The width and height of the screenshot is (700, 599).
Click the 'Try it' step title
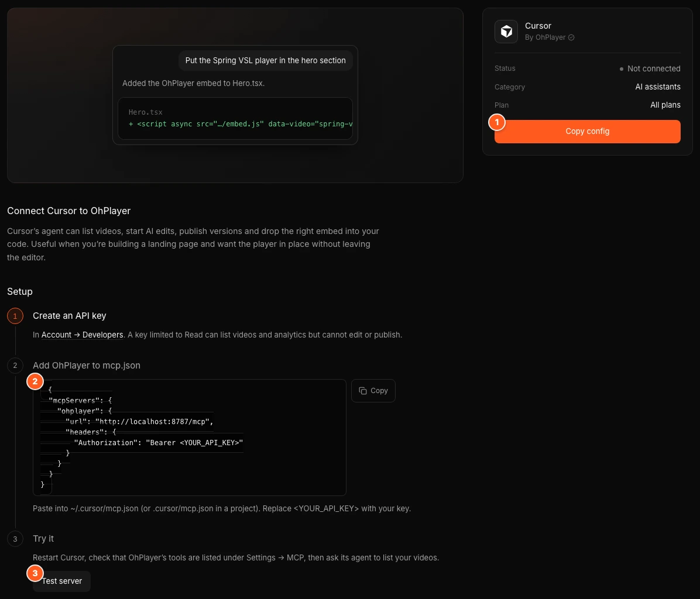pos(43,538)
